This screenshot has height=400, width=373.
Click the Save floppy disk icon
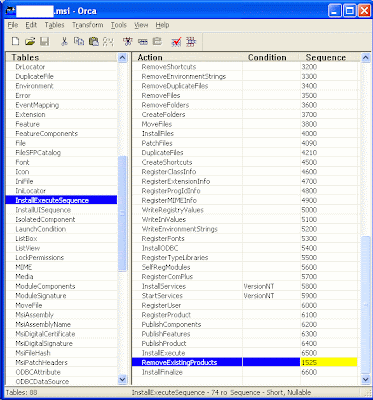point(44,41)
